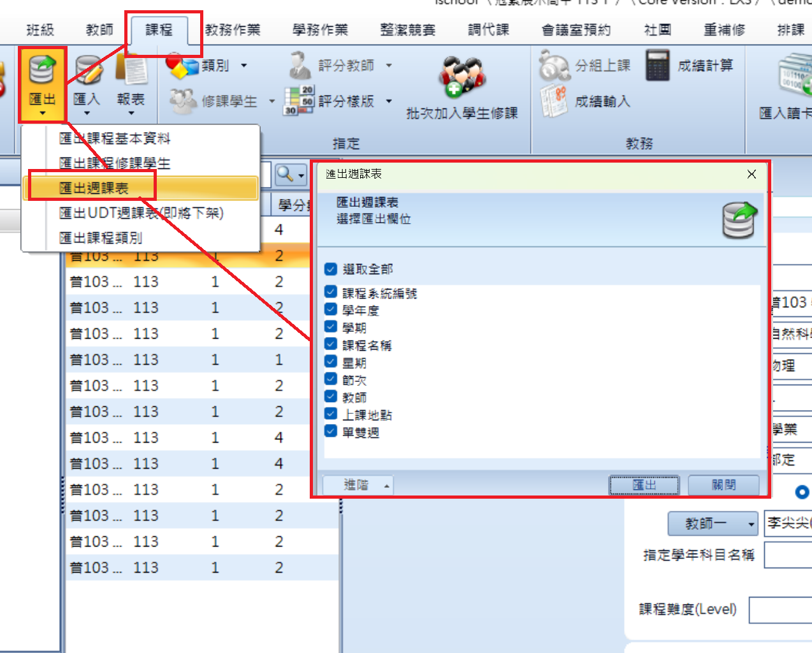Choose 匯出課程類別 menu item
812x653 pixels.
click(x=141, y=238)
